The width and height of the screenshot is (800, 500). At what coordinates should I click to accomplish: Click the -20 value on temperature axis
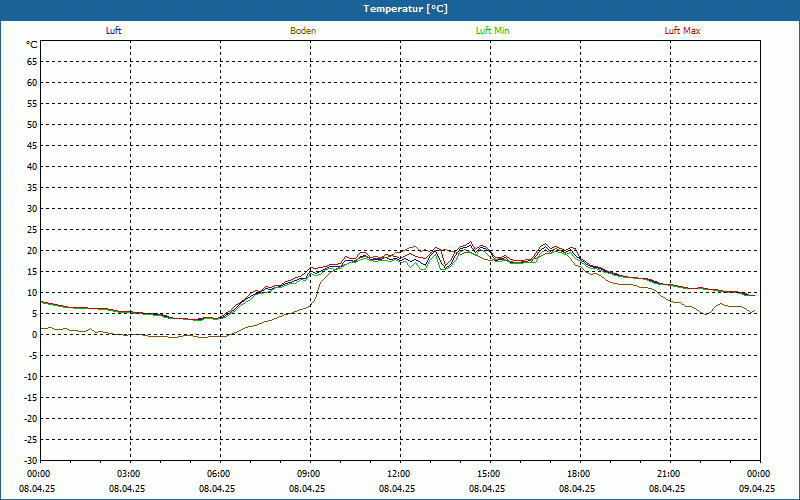click(31, 418)
